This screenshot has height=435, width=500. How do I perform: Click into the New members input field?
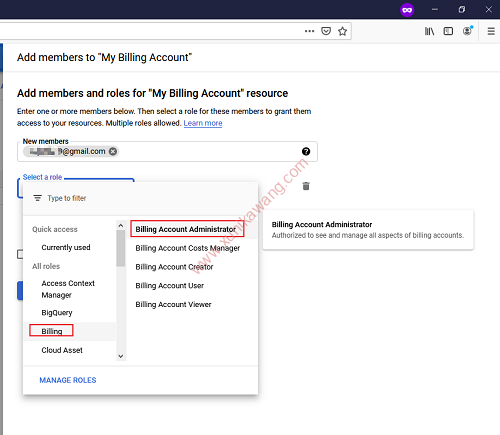(167, 152)
